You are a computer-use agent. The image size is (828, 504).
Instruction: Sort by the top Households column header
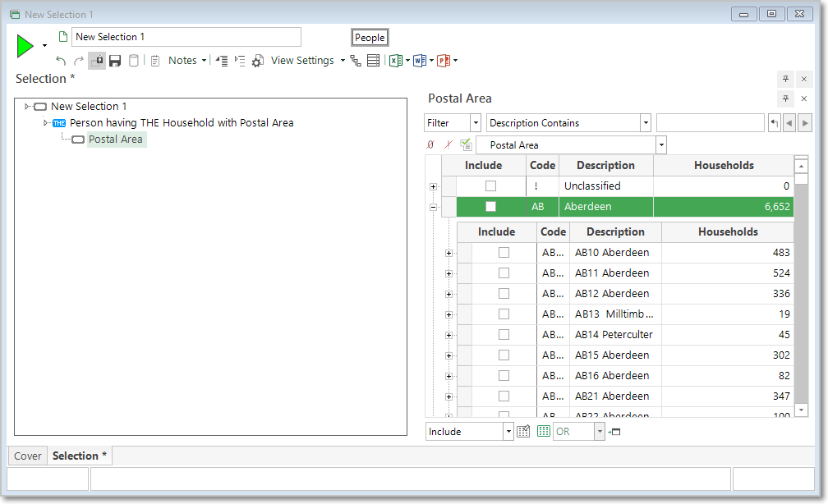[724, 165]
